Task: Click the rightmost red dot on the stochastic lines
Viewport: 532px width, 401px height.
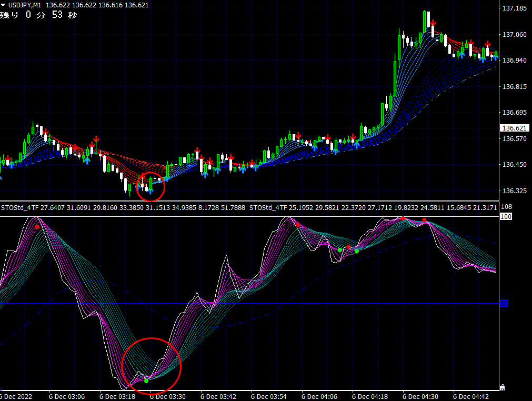Action: pyautogui.click(x=424, y=220)
